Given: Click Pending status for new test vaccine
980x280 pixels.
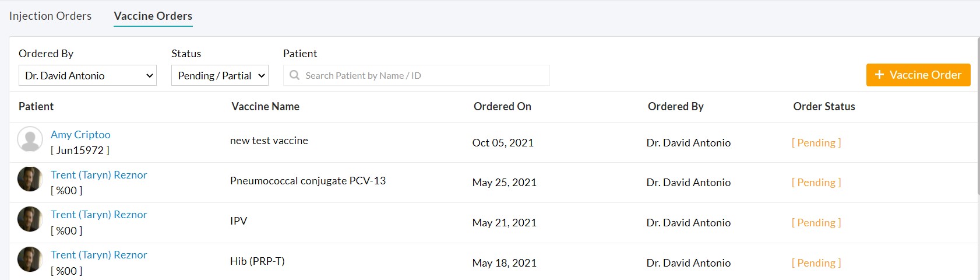Looking at the screenshot, I should (816, 143).
